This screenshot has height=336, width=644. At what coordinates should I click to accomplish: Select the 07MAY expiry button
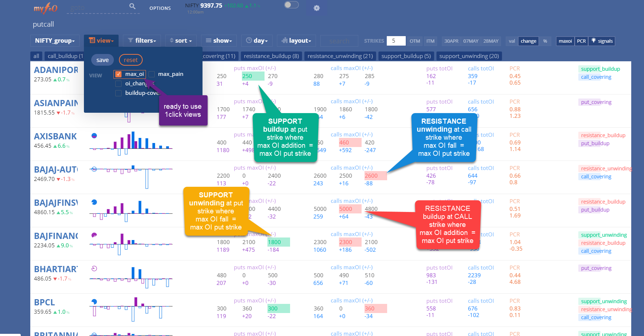[x=471, y=41]
